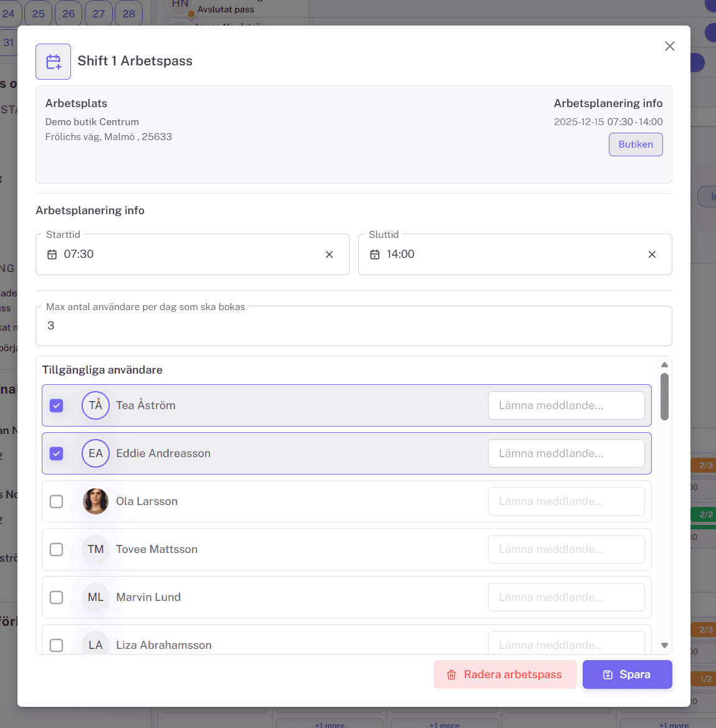Click the max antal användare input field
Screen dimensions: 716x728
[353, 326]
